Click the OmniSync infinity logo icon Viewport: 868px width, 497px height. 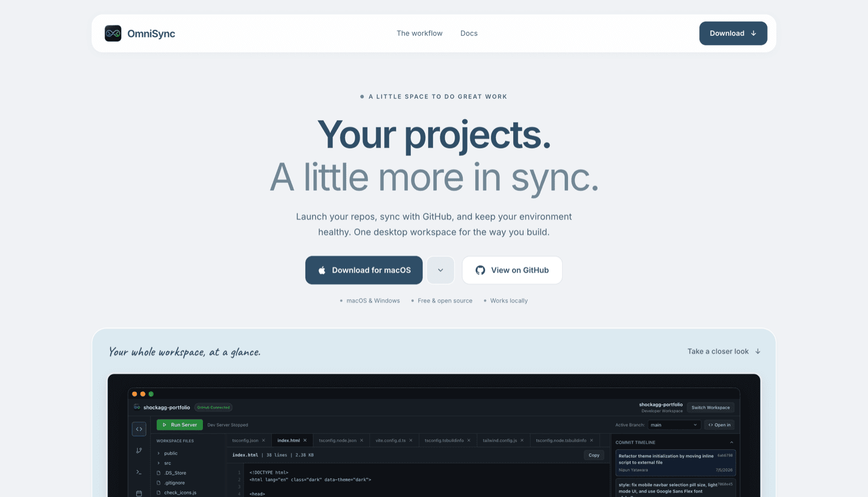[x=113, y=34]
